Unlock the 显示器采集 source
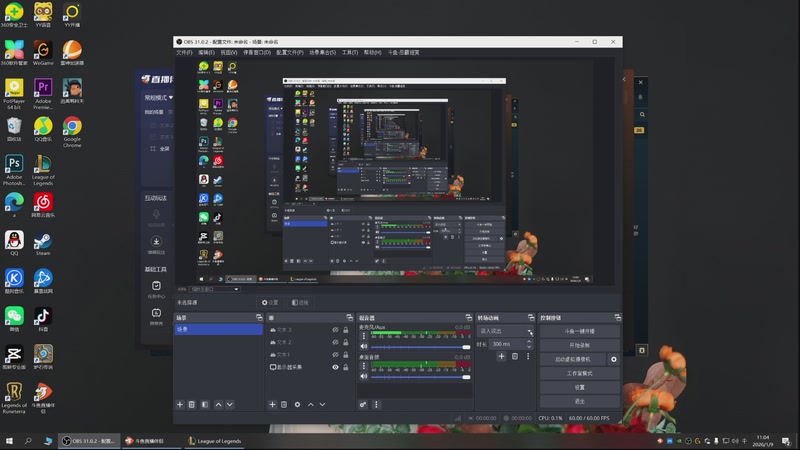This screenshot has width=800, height=450. coord(346,367)
